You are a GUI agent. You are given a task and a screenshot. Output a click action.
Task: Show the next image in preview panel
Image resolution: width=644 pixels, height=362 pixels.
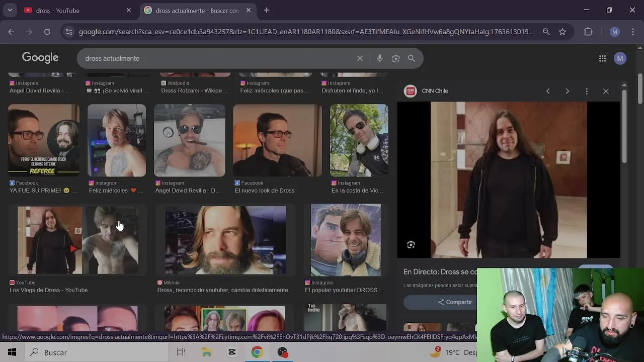click(x=567, y=91)
